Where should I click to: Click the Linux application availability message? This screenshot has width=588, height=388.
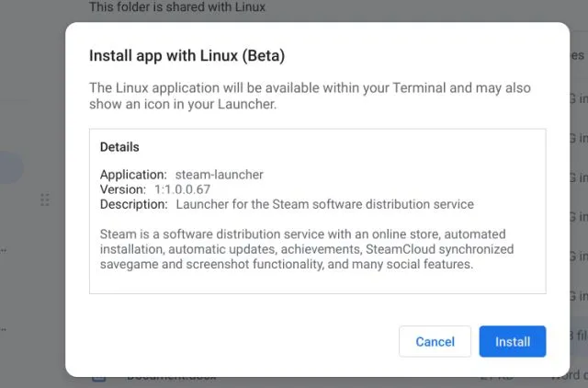click(310, 96)
